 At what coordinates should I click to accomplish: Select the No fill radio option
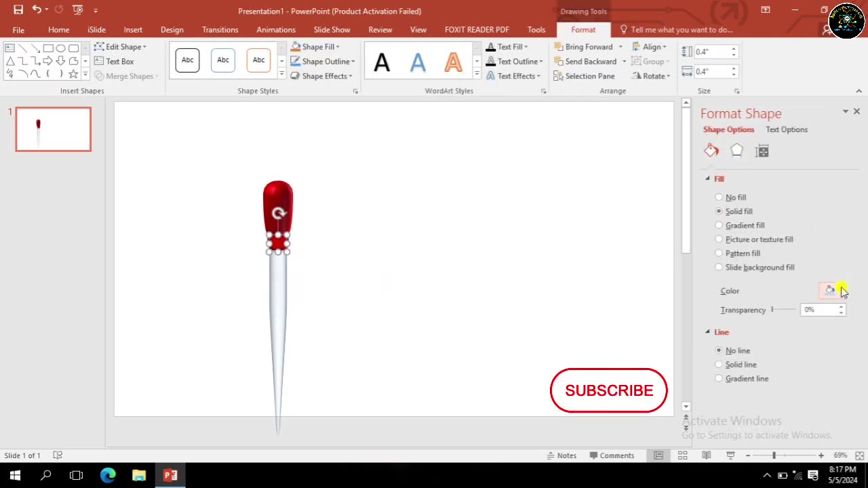(719, 197)
